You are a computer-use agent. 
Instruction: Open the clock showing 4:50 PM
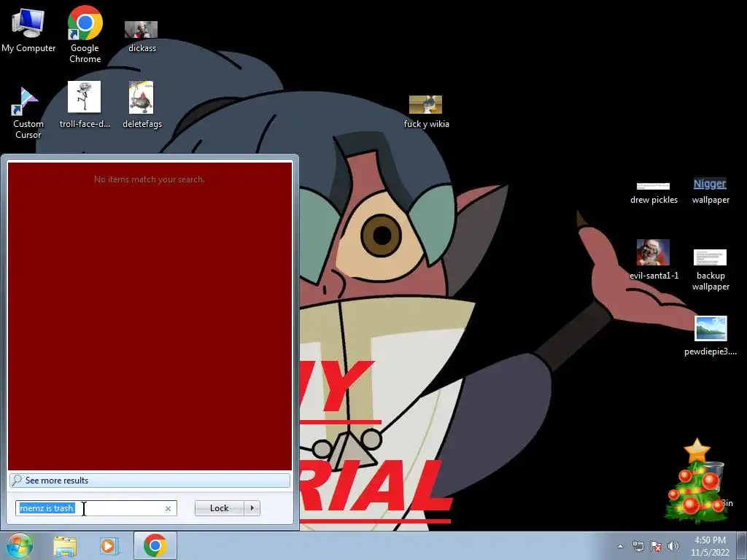[710, 546]
